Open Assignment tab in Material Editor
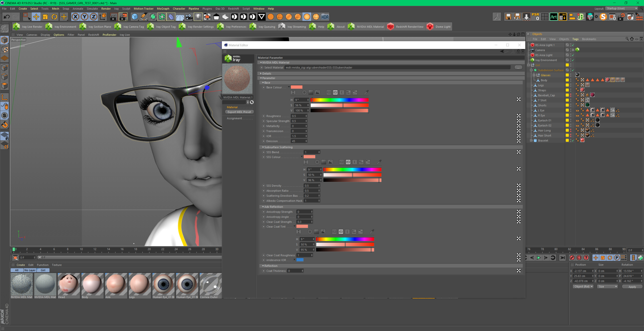 tap(234, 118)
